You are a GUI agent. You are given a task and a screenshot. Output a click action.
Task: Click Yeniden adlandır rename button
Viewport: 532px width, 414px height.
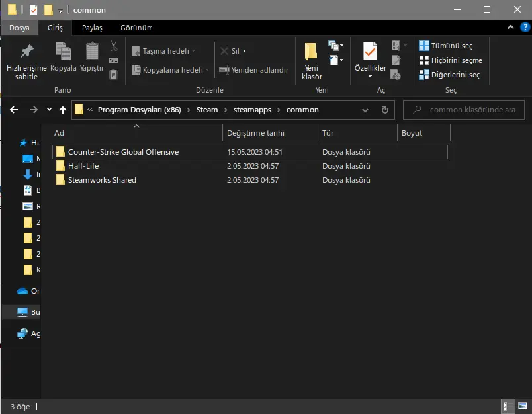click(254, 70)
